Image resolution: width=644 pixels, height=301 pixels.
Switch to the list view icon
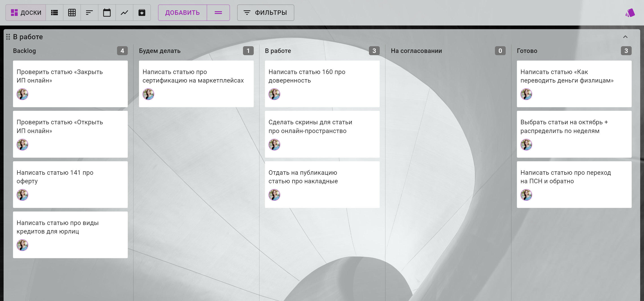tap(54, 13)
